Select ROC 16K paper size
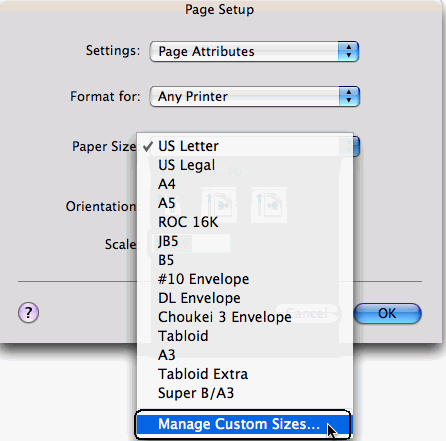 coord(245,222)
